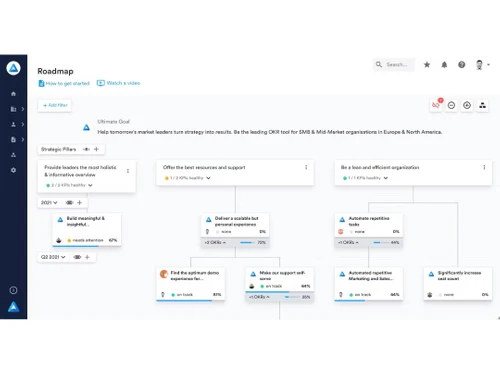The width and height of the screenshot is (500, 375).
Task: Open Significantly increase seat count card
Action: (x=458, y=284)
